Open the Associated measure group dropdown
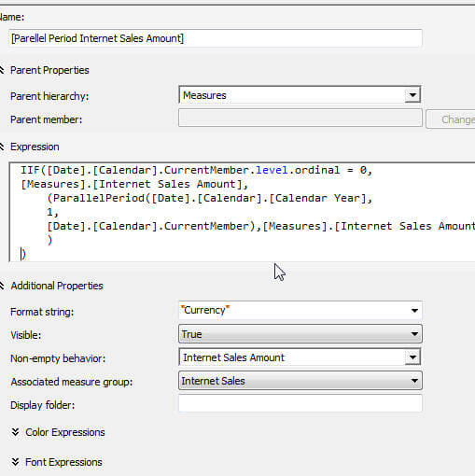This screenshot has width=475, height=476. tap(300, 381)
